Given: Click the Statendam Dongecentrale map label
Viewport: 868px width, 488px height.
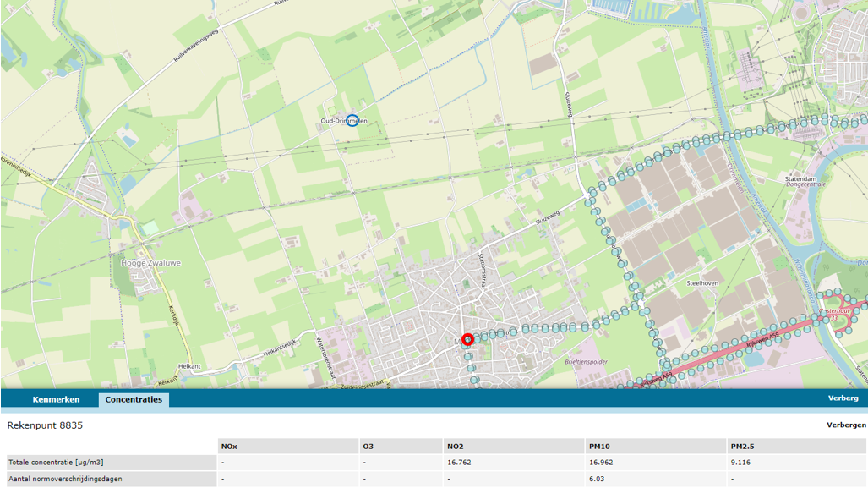Looking at the screenshot, I should [x=805, y=182].
